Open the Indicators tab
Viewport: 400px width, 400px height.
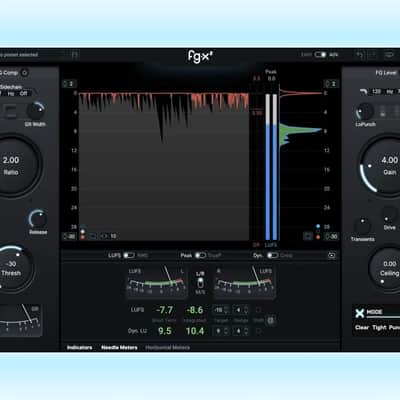(x=79, y=347)
